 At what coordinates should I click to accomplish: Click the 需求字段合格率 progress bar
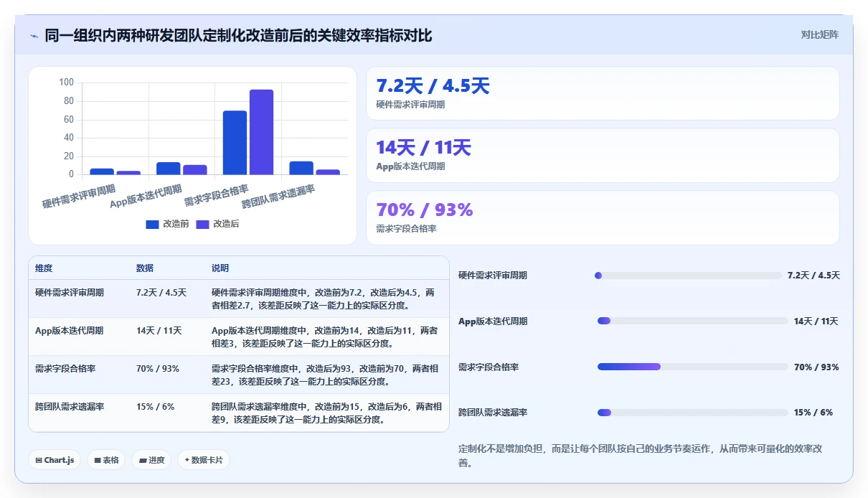click(693, 367)
